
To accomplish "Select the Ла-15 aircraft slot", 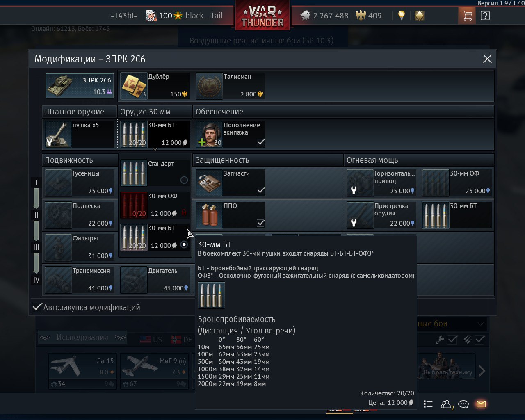I will click(82, 366).
